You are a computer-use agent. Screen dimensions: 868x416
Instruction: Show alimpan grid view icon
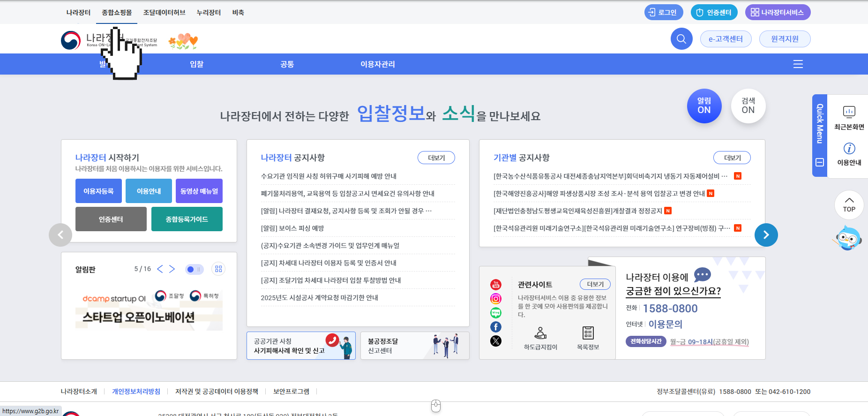[218, 269]
